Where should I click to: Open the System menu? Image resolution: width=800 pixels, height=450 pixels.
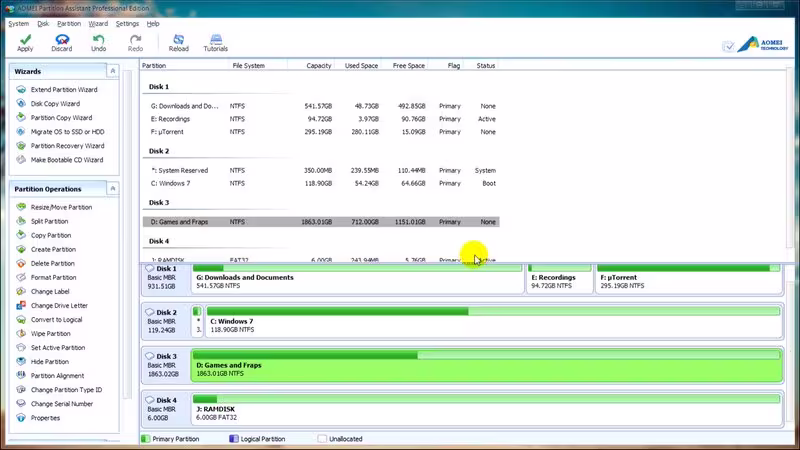click(x=19, y=23)
